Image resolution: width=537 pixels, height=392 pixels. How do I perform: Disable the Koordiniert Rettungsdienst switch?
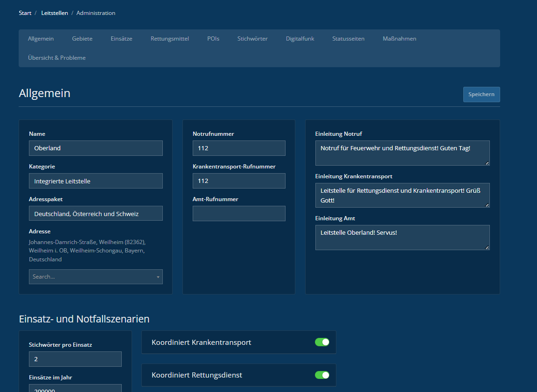point(322,375)
